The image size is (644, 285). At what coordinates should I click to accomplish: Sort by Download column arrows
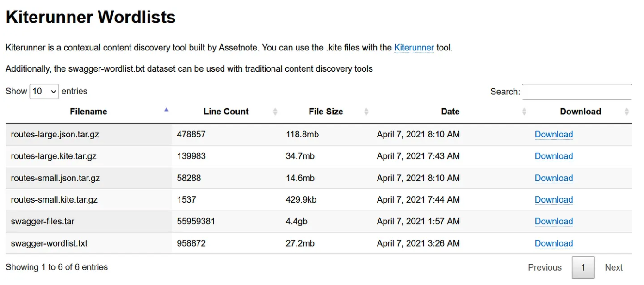tap(627, 112)
